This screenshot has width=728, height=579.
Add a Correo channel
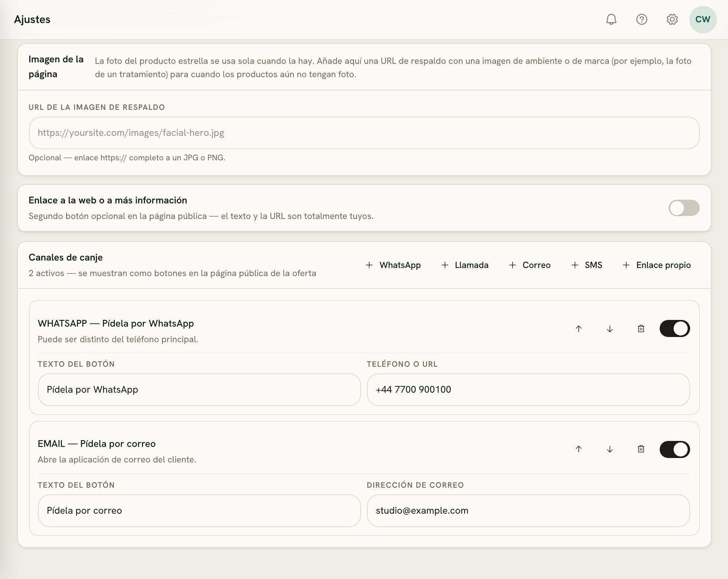[530, 265]
